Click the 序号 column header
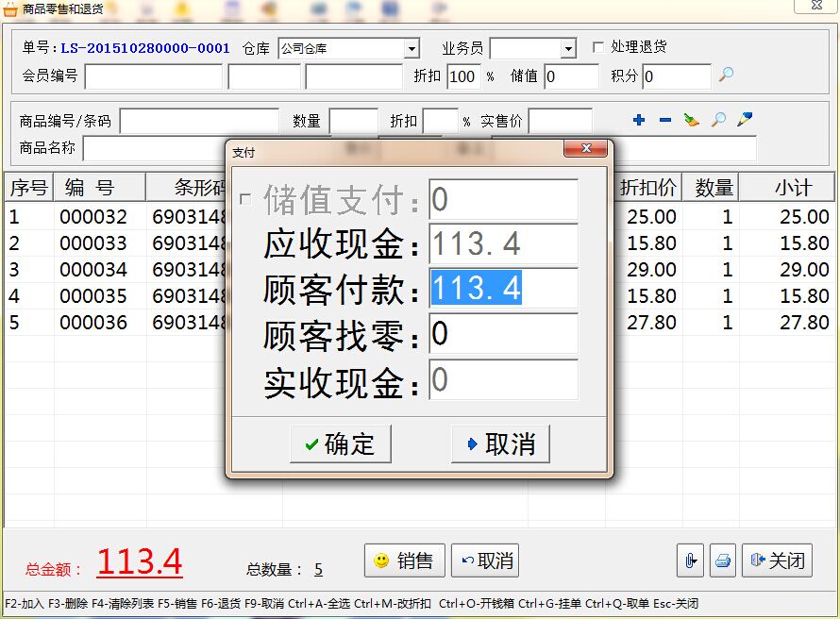 29,188
